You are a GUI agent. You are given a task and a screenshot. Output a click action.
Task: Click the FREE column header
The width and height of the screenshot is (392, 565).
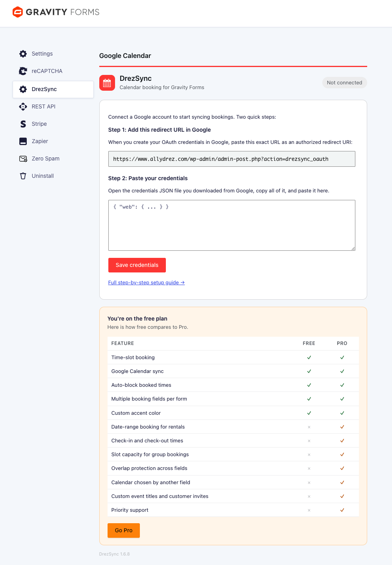[x=309, y=343]
